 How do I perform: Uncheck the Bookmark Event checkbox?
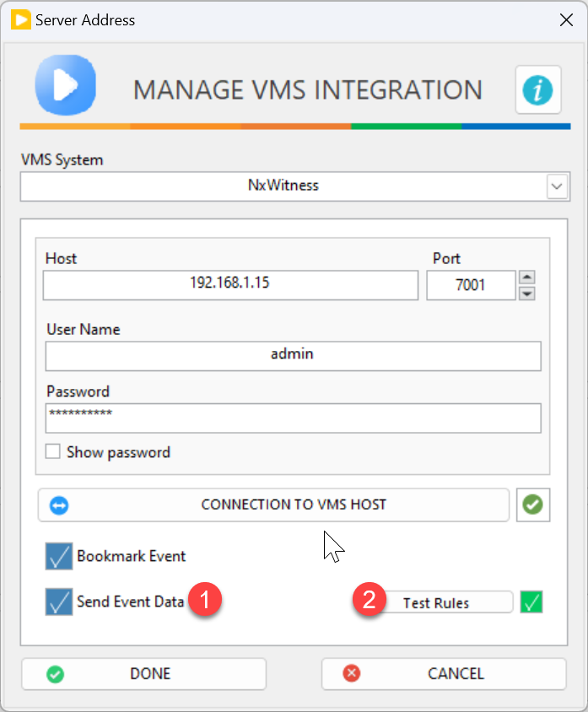tap(59, 557)
